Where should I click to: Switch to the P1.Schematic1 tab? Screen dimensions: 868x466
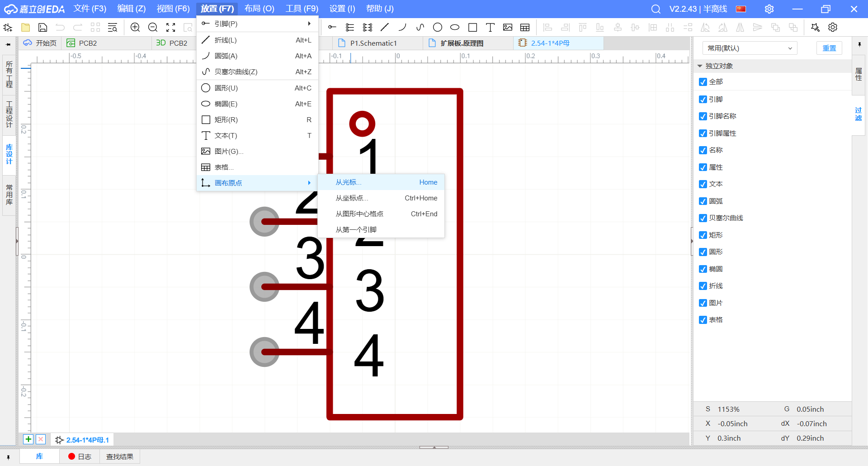tap(373, 43)
